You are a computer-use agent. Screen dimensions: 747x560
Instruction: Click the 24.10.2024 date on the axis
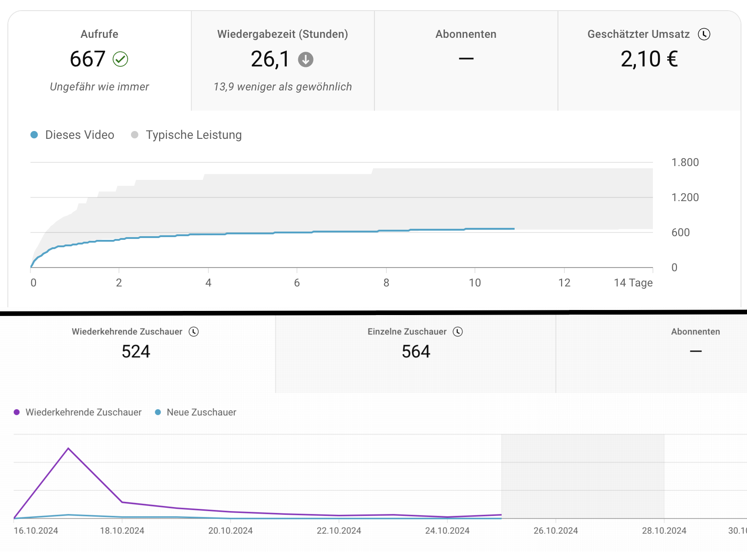click(x=447, y=530)
